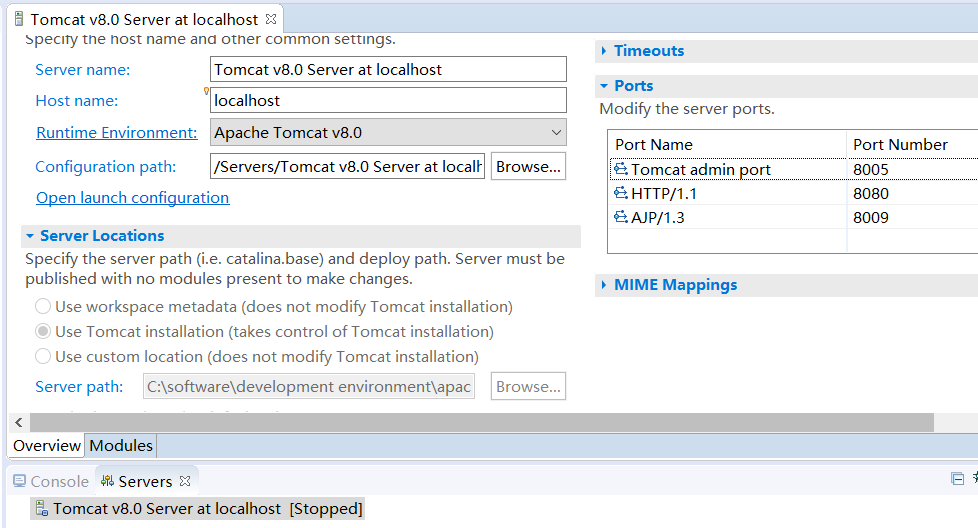Click Browse button next to Configuration path
The width and height of the screenshot is (978, 528).
point(529,167)
